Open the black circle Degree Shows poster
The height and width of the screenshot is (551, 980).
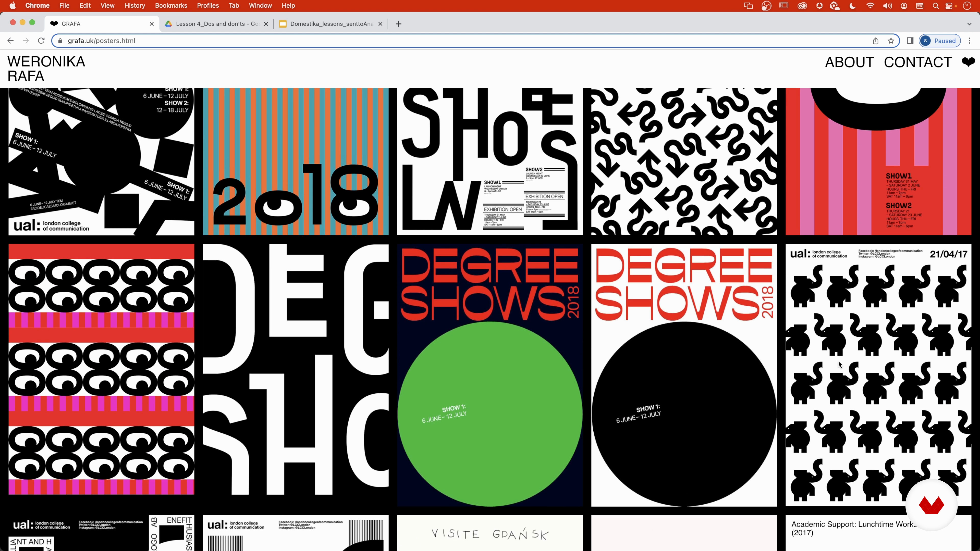point(684,375)
